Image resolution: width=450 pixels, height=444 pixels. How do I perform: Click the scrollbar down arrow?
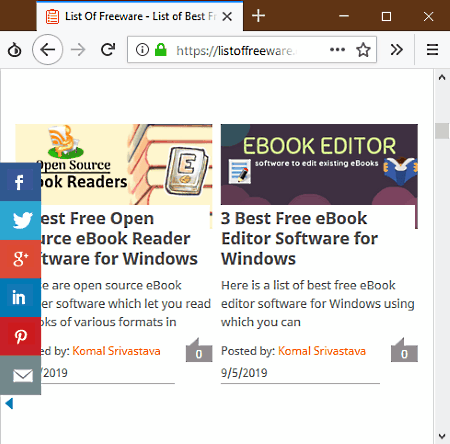point(442,436)
